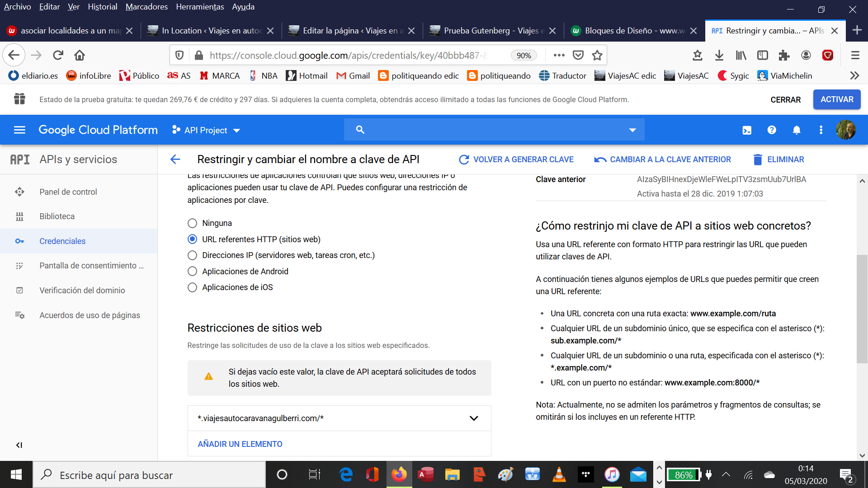Image resolution: width=868 pixels, height=488 pixels.
Task: Open Windows Start menu
Action: [x=16, y=474]
